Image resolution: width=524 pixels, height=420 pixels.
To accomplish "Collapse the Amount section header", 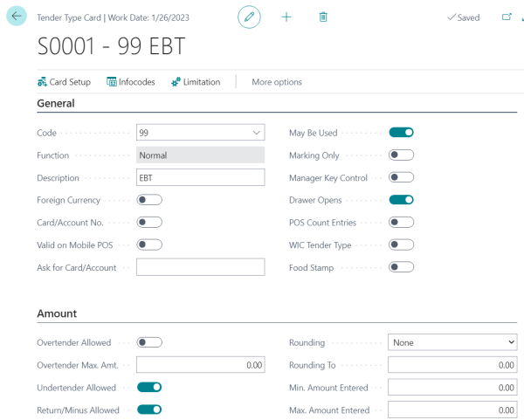I will [x=57, y=313].
